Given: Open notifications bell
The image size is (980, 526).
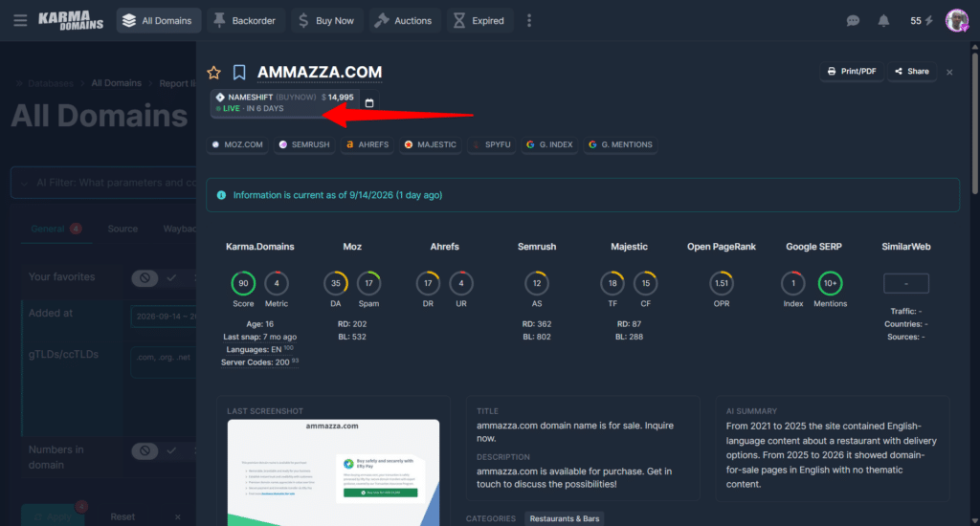Looking at the screenshot, I should 883,21.
